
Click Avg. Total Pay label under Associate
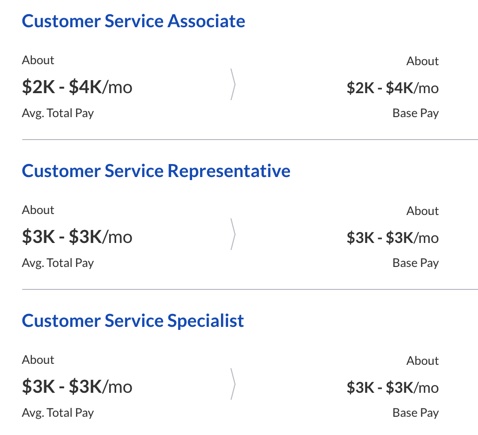[58, 113]
